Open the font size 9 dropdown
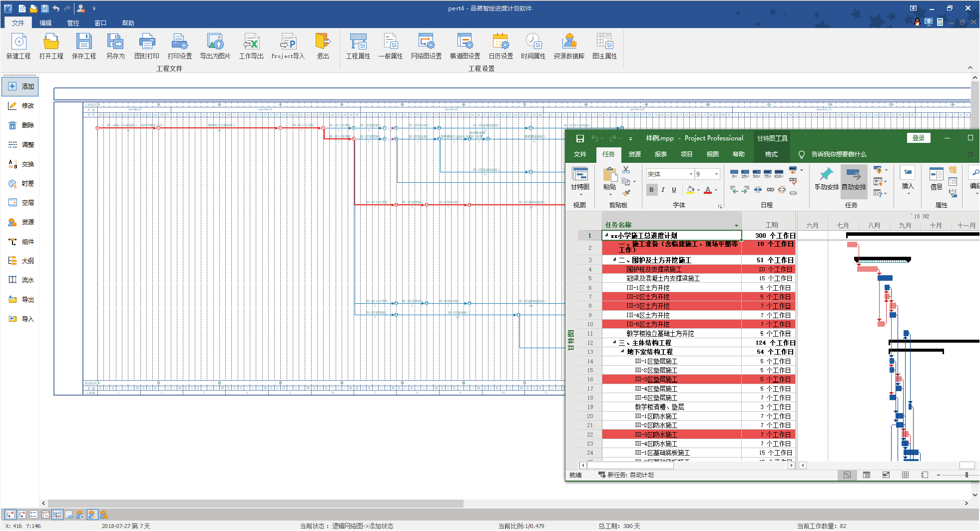 716,174
